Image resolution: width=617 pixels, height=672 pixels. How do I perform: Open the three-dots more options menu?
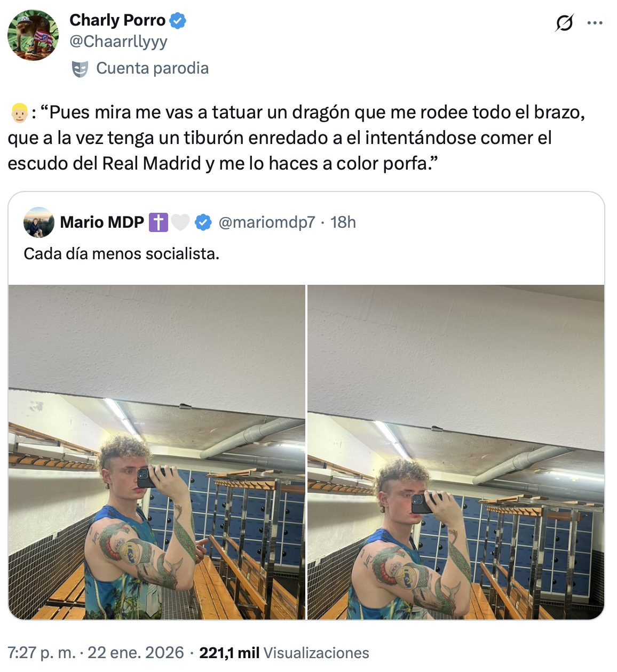pyautogui.click(x=595, y=23)
